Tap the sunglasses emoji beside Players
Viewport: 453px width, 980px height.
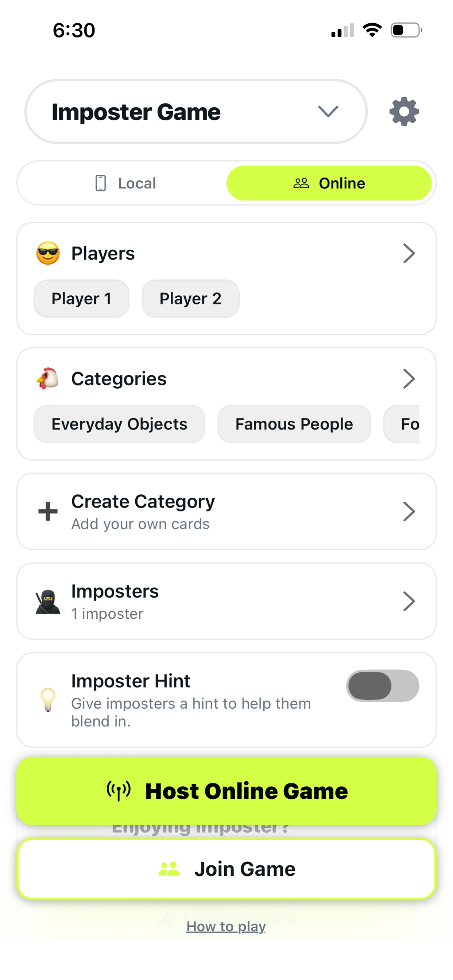click(48, 253)
